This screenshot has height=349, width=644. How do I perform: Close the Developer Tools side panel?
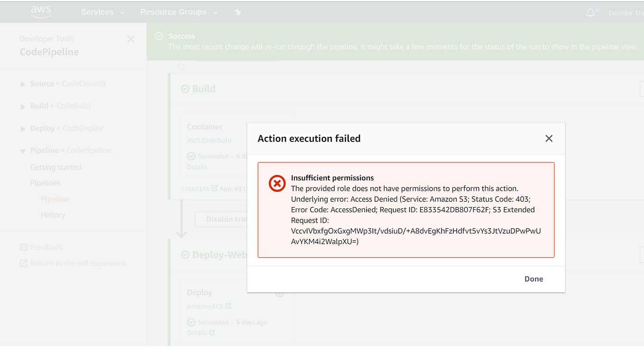131,39
